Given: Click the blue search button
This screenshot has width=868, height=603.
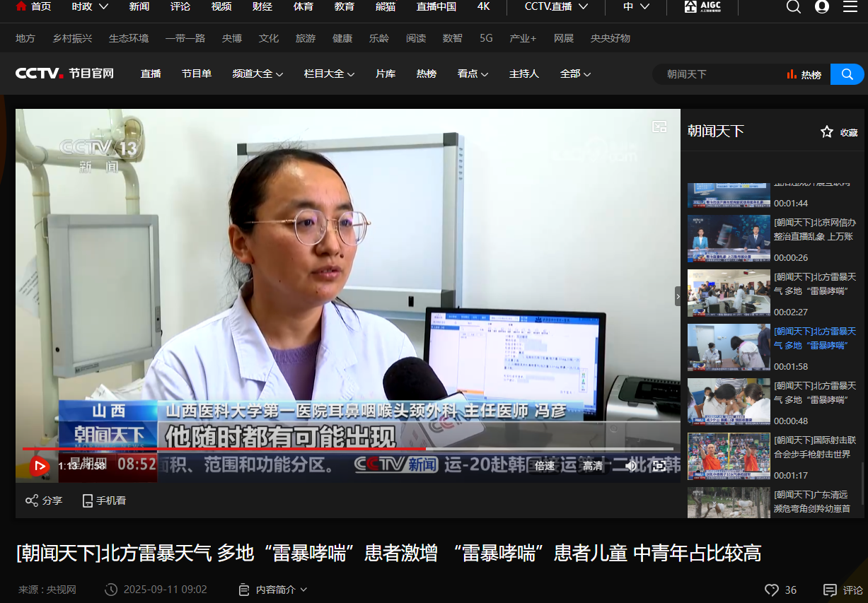Looking at the screenshot, I should (846, 74).
